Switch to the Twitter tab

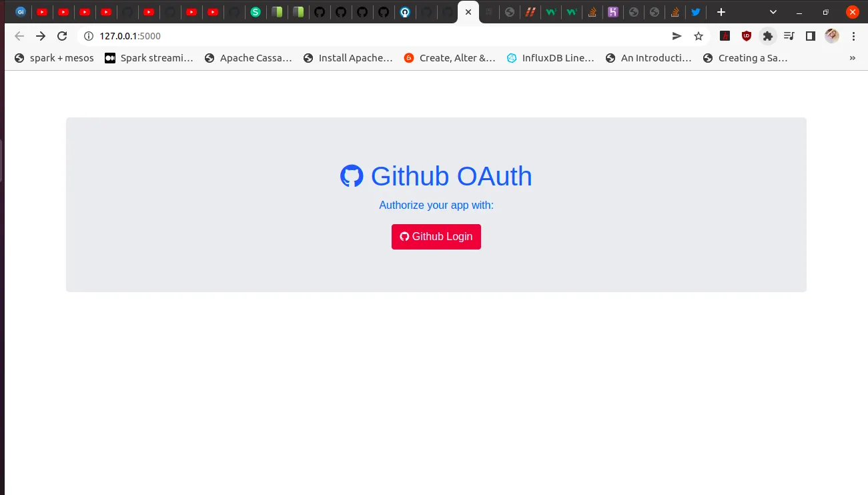pos(696,11)
